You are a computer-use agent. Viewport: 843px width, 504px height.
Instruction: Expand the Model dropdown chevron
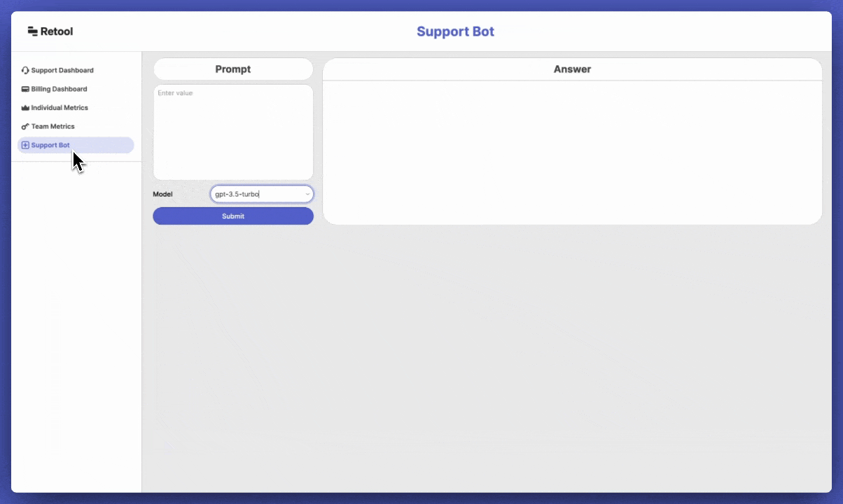pos(307,195)
